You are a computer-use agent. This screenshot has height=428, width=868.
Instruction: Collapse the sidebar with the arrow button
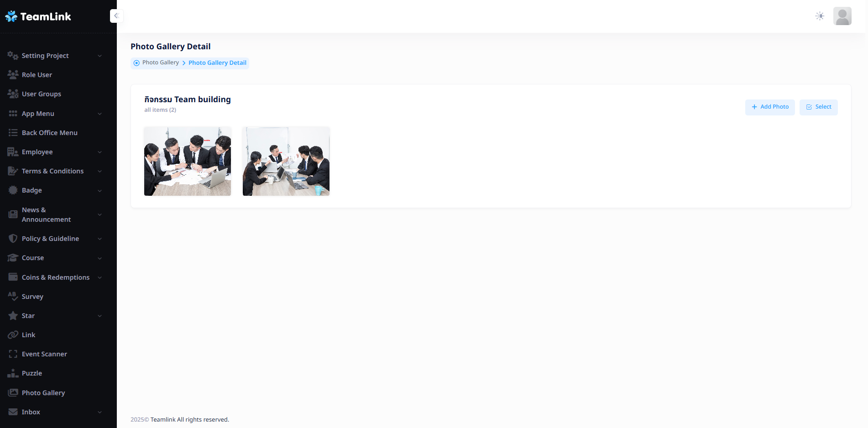coord(116,16)
